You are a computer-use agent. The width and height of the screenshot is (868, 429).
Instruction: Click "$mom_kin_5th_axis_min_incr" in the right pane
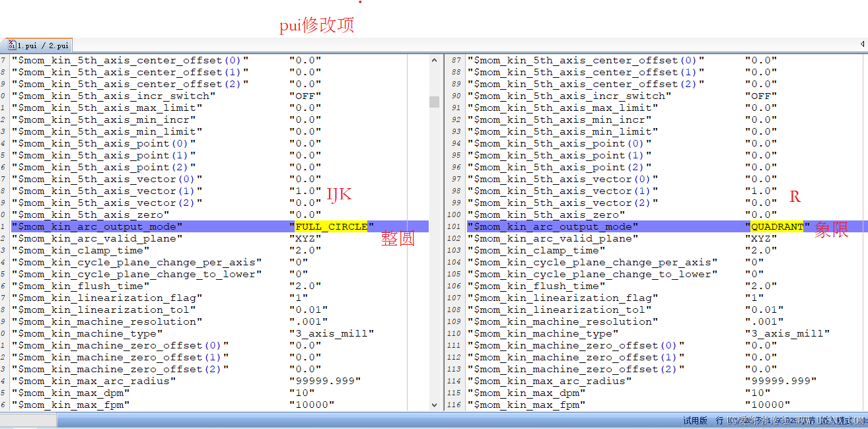pos(560,119)
